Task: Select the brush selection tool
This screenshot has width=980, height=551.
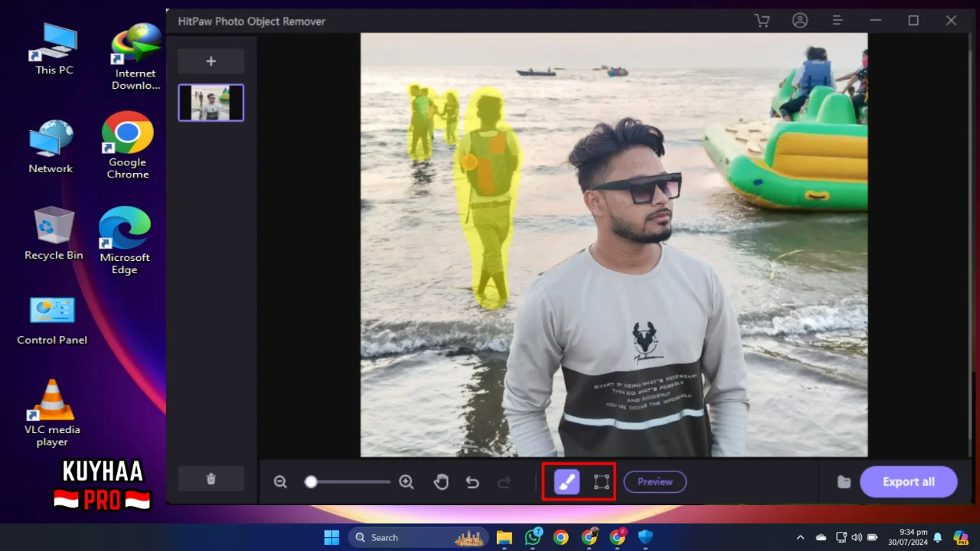Action: pyautogui.click(x=567, y=481)
